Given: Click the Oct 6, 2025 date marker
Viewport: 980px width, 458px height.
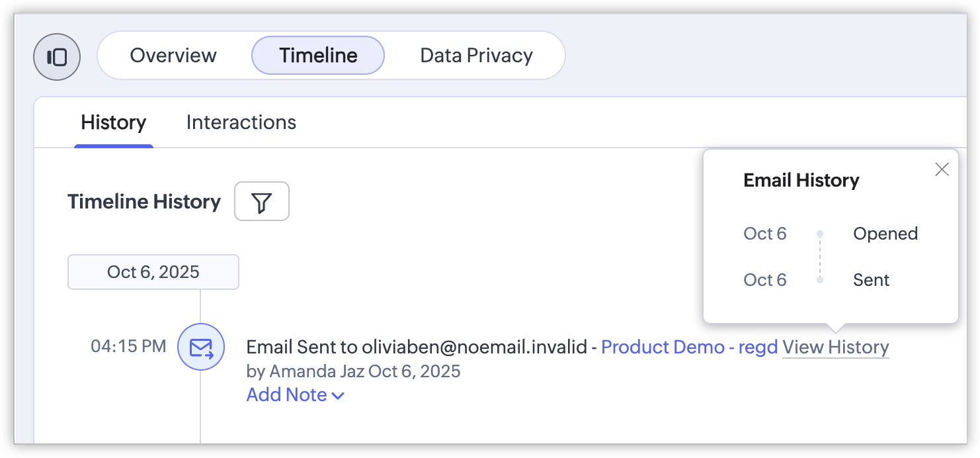Looking at the screenshot, I should pyautogui.click(x=153, y=272).
